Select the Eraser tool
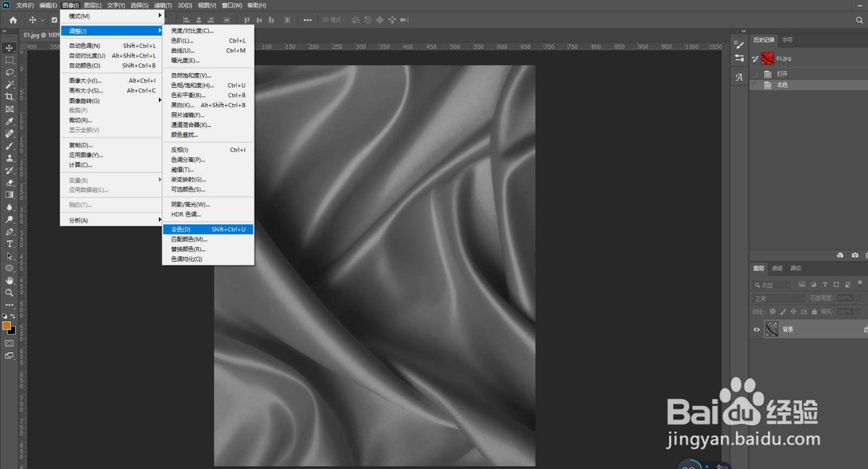 point(9,182)
